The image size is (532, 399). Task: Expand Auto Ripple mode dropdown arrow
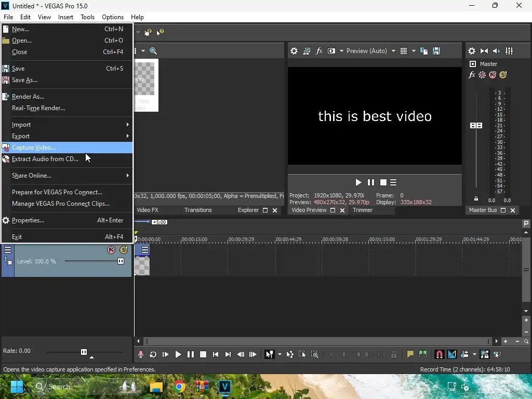pyautogui.click(x=474, y=354)
